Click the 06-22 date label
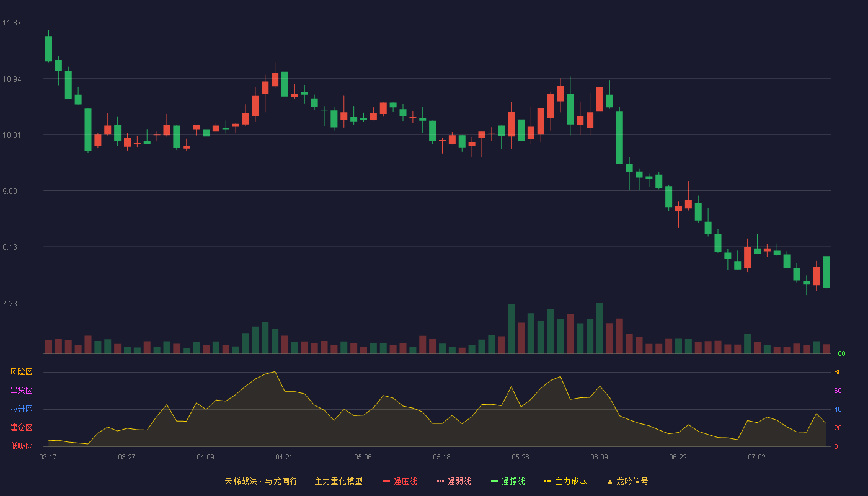This screenshot has width=868, height=496. point(678,457)
